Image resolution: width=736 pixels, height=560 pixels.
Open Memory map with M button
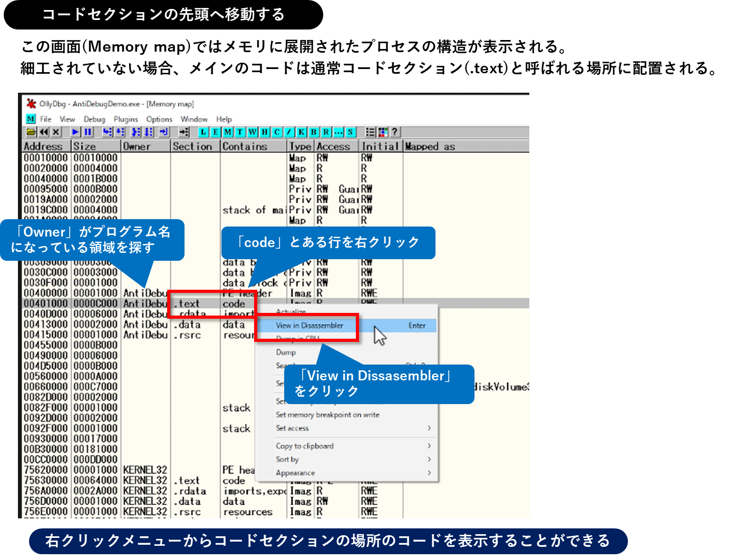pyautogui.click(x=228, y=132)
